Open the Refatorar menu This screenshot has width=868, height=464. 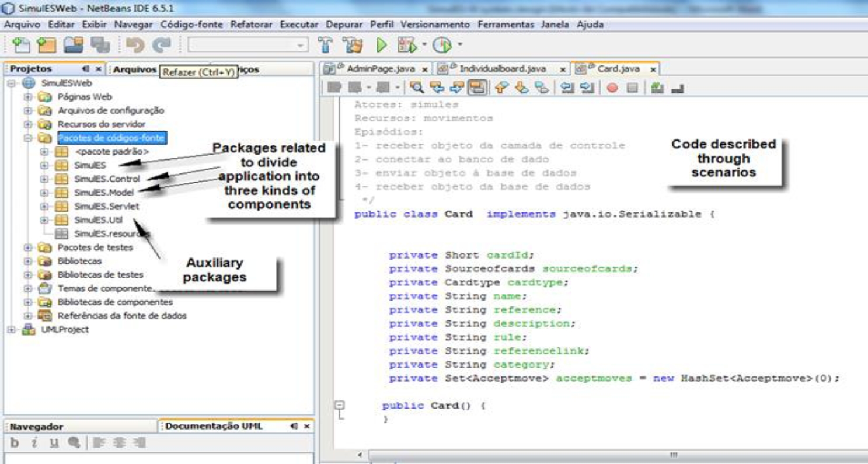251,25
